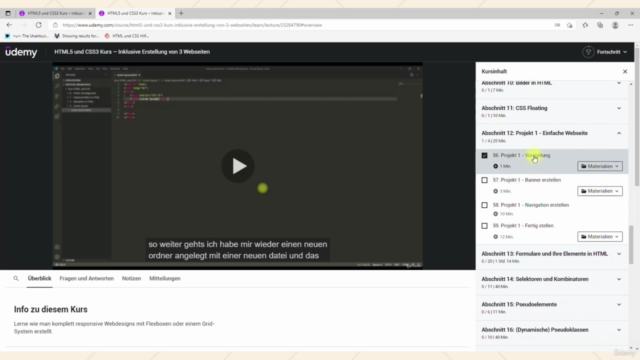Open the browser profile icon
The width and height of the screenshot is (640, 360).
coord(615,25)
